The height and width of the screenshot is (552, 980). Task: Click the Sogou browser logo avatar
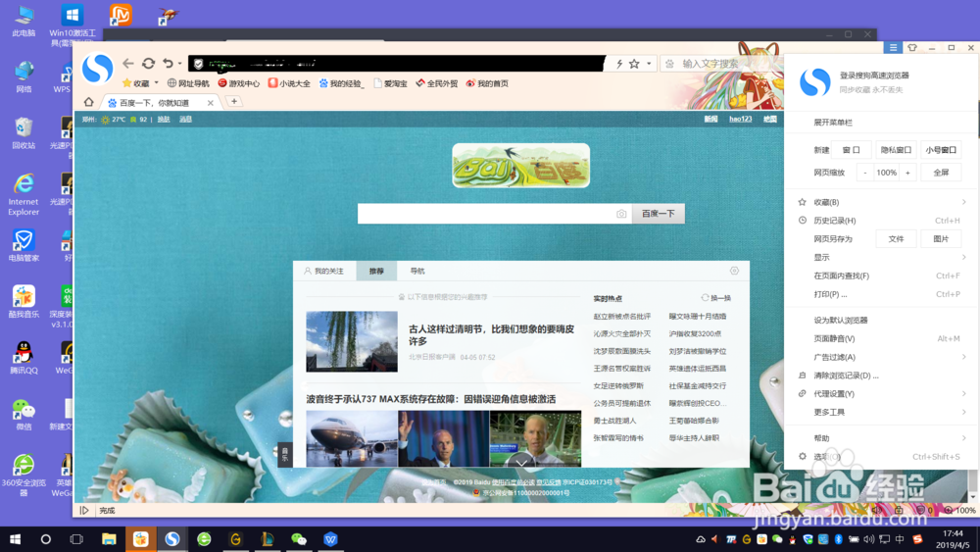click(x=98, y=68)
